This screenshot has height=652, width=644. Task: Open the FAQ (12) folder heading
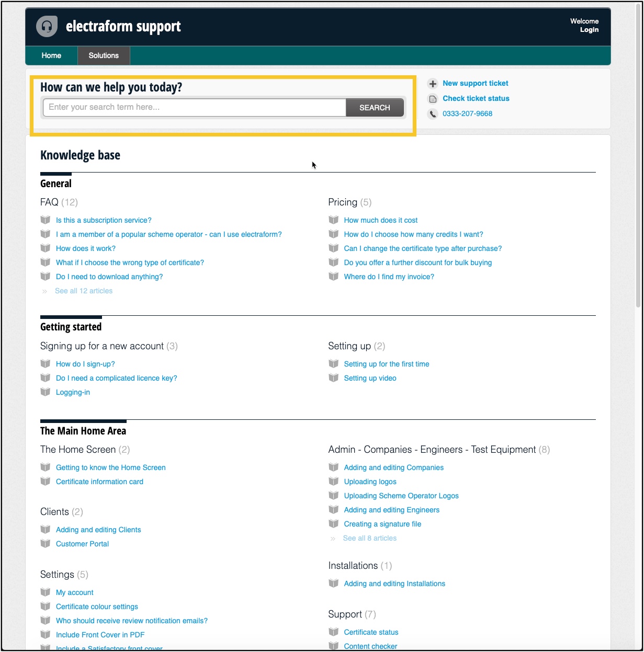(59, 202)
